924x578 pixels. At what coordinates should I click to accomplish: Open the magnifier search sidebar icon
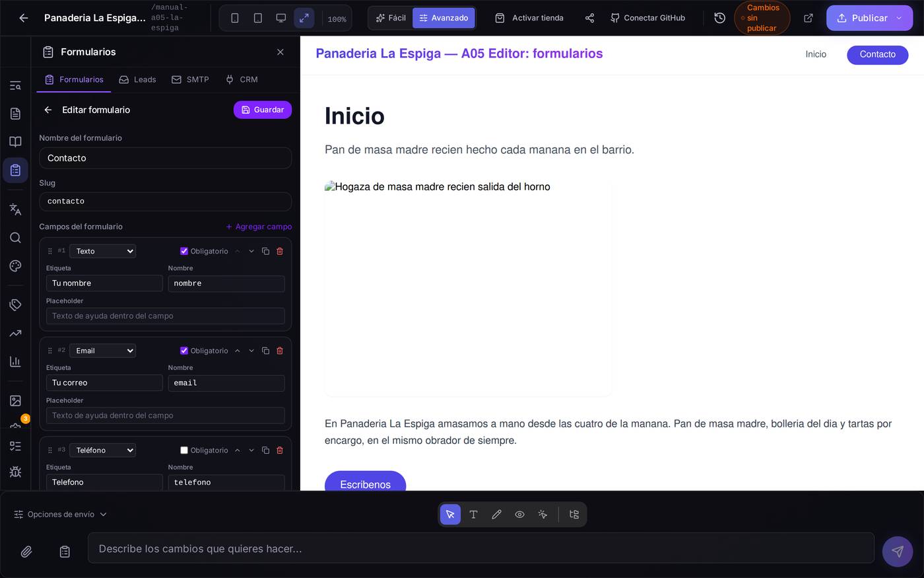click(15, 238)
